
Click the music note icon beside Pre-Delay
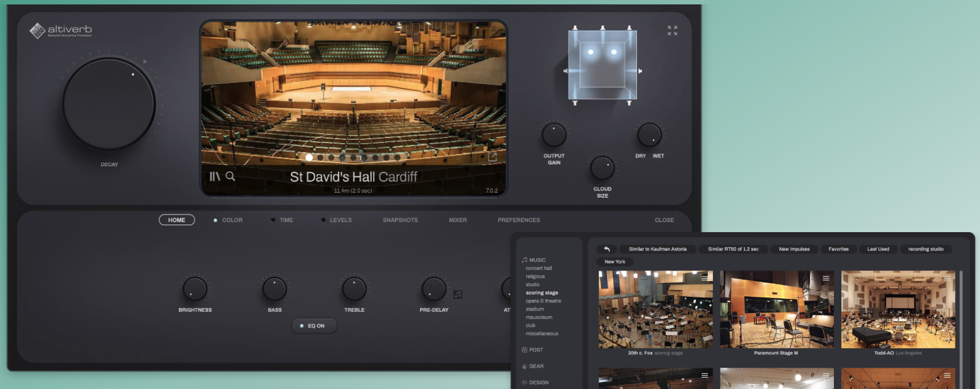458,294
